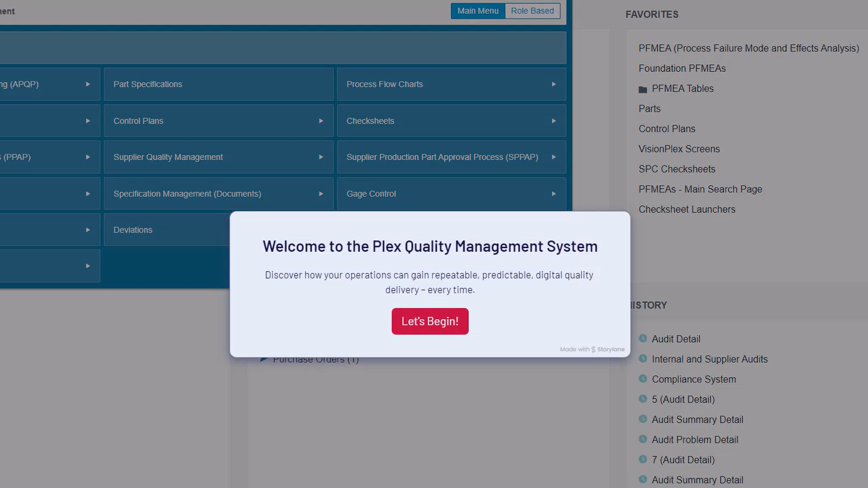Image resolution: width=868 pixels, height=488 pixels.
Task: Click the clock icon beside 5 (Audit Detail)
Action: [x=643, y=399]
